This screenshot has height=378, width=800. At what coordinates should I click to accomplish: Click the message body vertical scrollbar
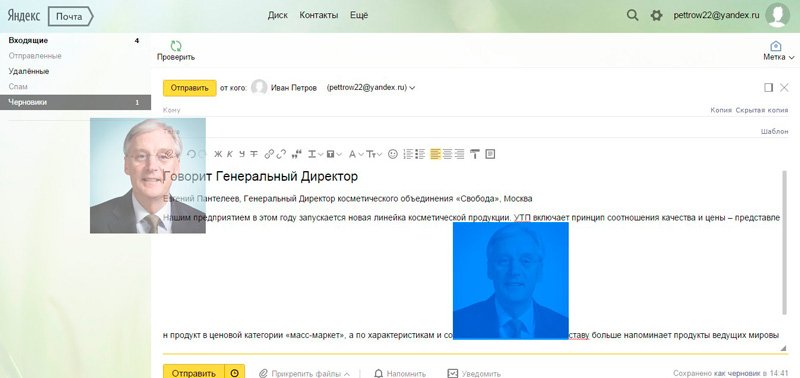tap(784, 242)
